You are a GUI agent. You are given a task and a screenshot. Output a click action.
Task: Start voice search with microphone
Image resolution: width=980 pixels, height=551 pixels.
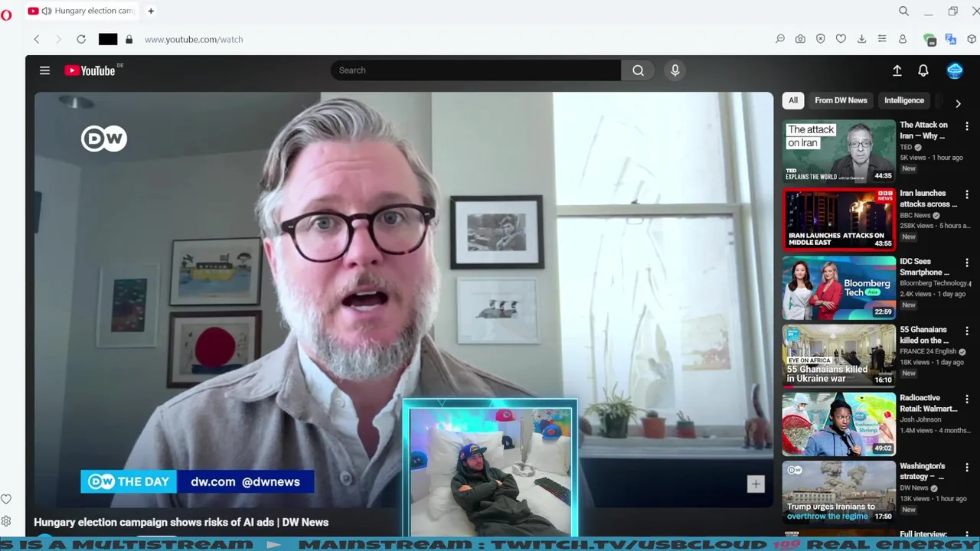tap(675, 70)
